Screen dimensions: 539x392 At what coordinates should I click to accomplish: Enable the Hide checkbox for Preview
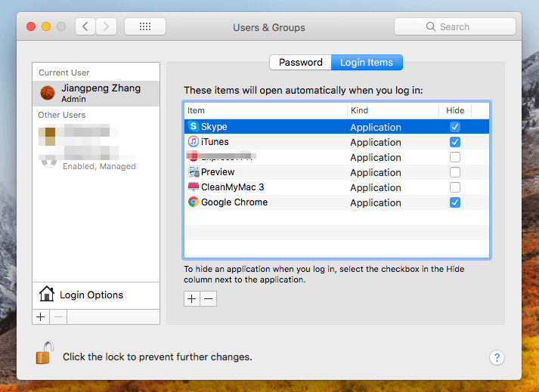pyautogui.click(x=455, y=172)
